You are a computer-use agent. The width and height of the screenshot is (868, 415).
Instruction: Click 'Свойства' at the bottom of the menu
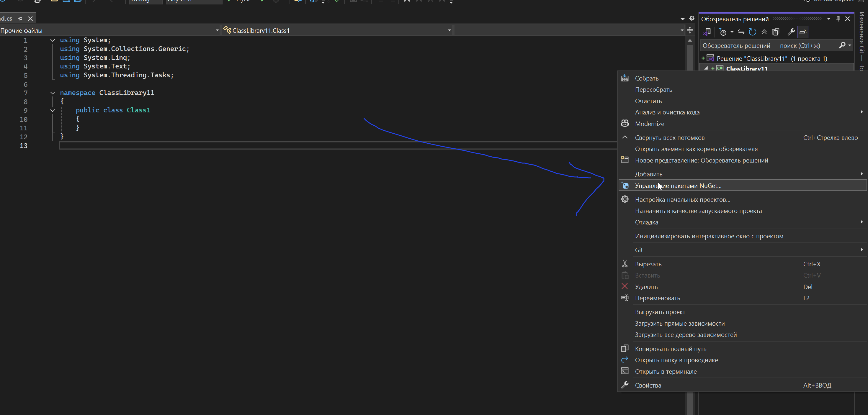click(x=648, y=385)
